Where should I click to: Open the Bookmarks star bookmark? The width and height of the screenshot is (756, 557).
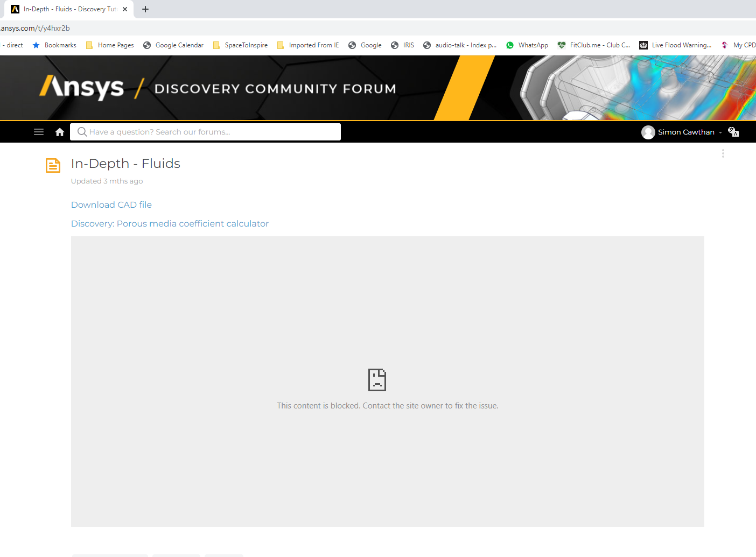coord(54,45)
